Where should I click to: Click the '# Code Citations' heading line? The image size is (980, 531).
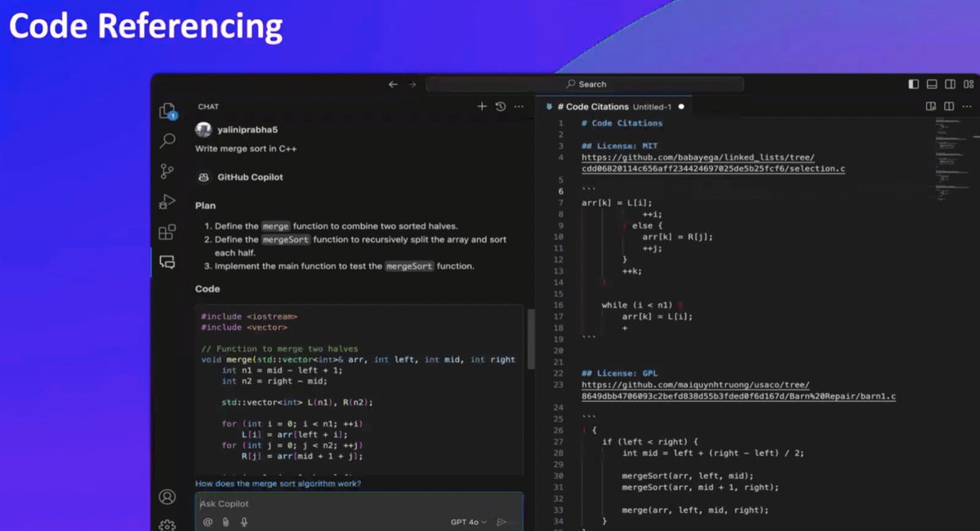click(x=621, y=123)
